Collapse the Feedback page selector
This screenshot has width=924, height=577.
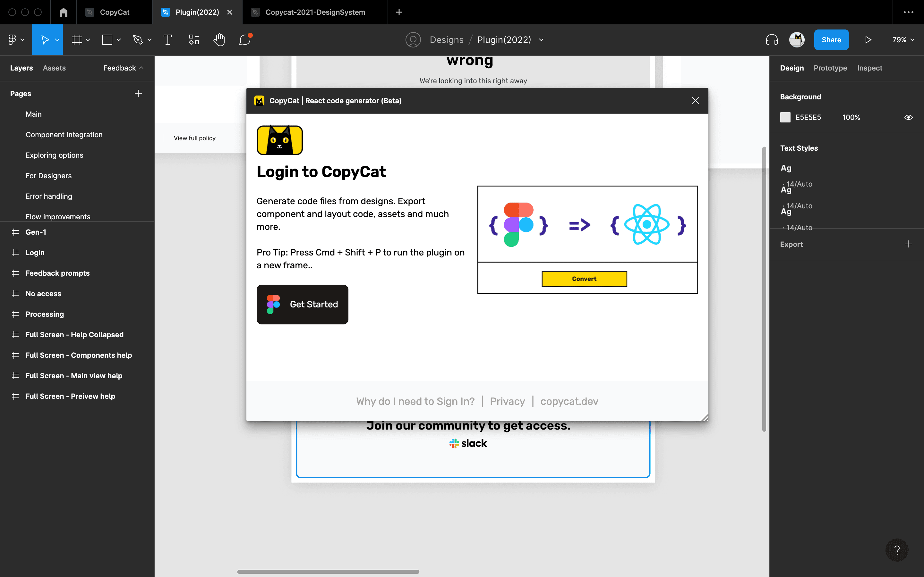tap(123, 68)
